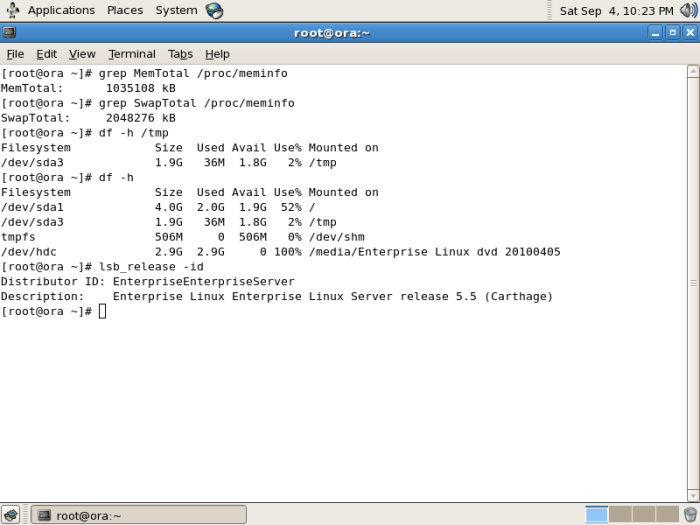Open the volume control speaker icon

[x=688, y=11]
